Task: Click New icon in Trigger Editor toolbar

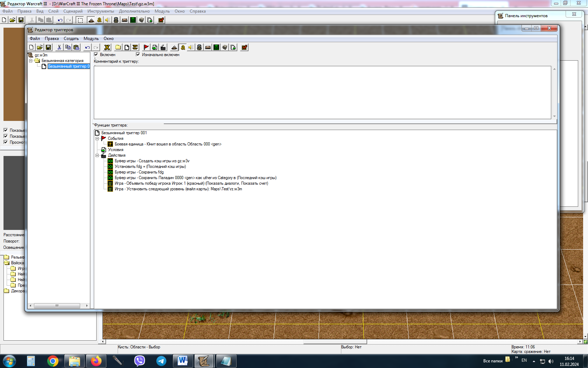Action: 31,47
